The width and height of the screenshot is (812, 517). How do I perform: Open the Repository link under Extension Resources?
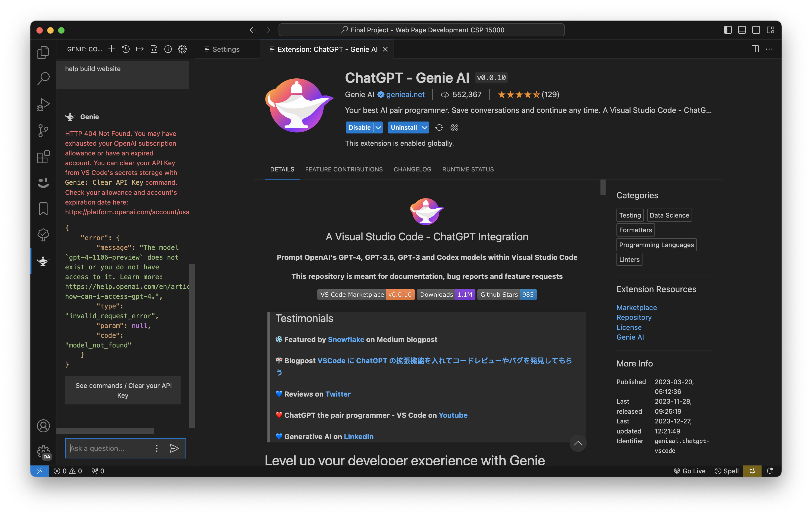(634, 317)
